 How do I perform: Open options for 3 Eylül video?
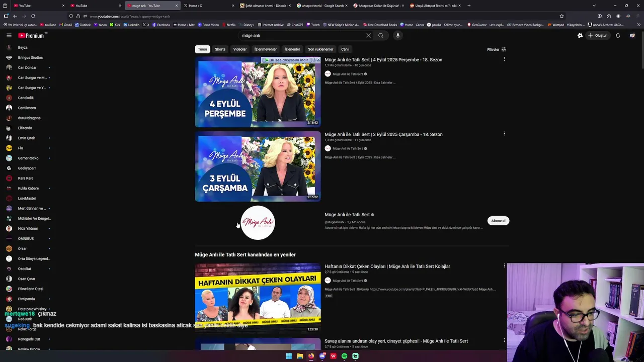tap(504, 134)
